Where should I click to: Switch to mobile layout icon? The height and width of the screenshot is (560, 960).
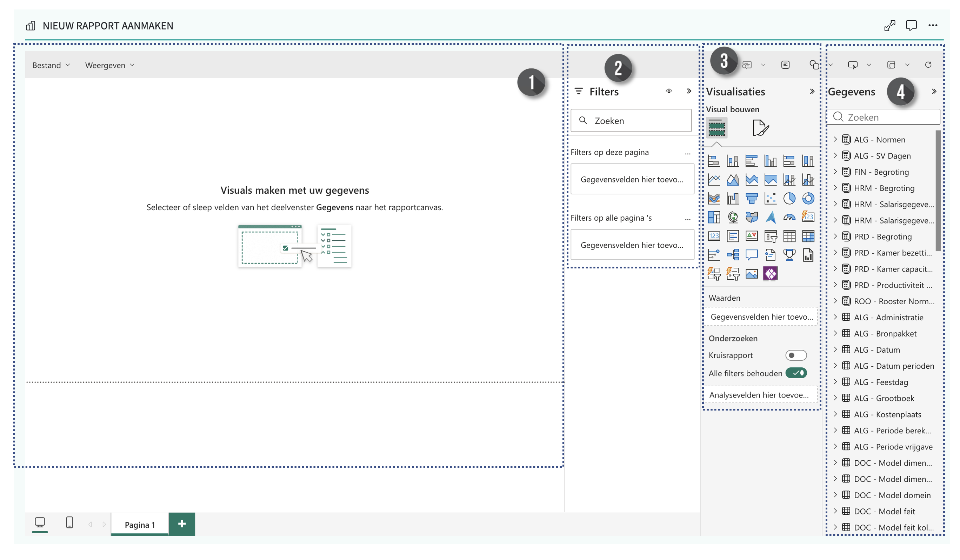[x=69, y=522]
